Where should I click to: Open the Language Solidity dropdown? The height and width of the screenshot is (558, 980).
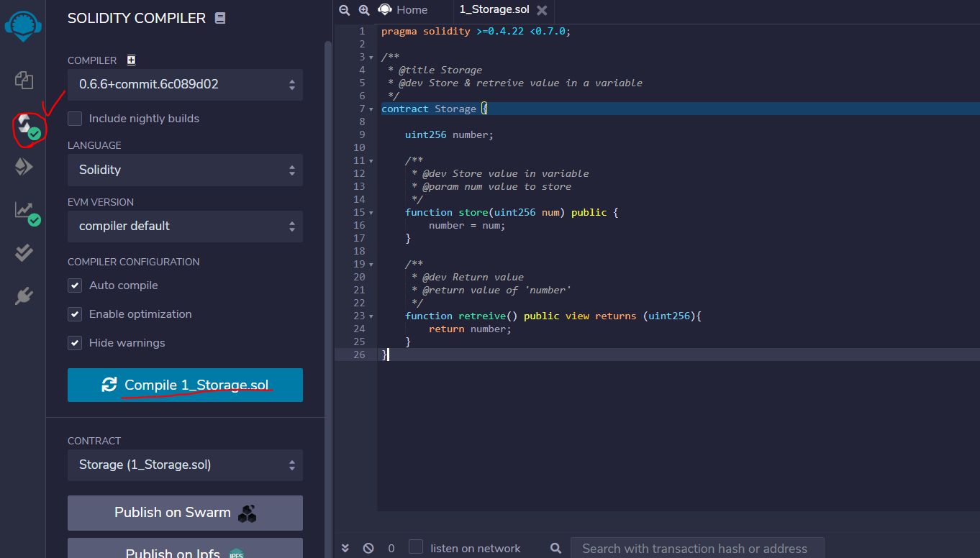coord(185,170)
